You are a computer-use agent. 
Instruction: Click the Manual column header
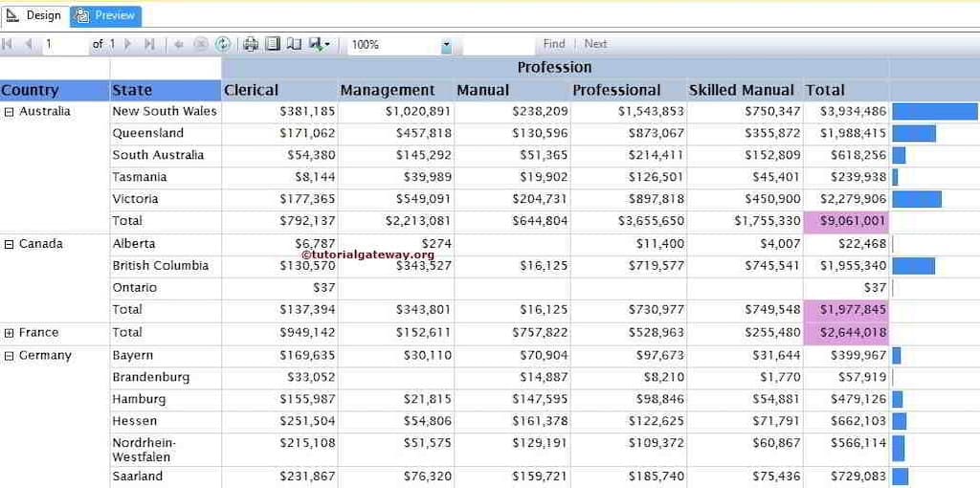click(x=513, y=91)
